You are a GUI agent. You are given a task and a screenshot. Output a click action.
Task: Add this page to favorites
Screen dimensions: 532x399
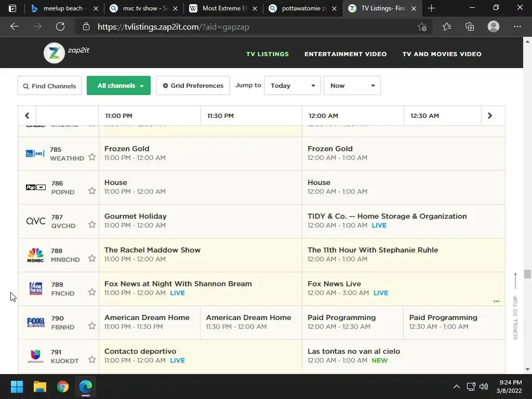click(422, 27)
